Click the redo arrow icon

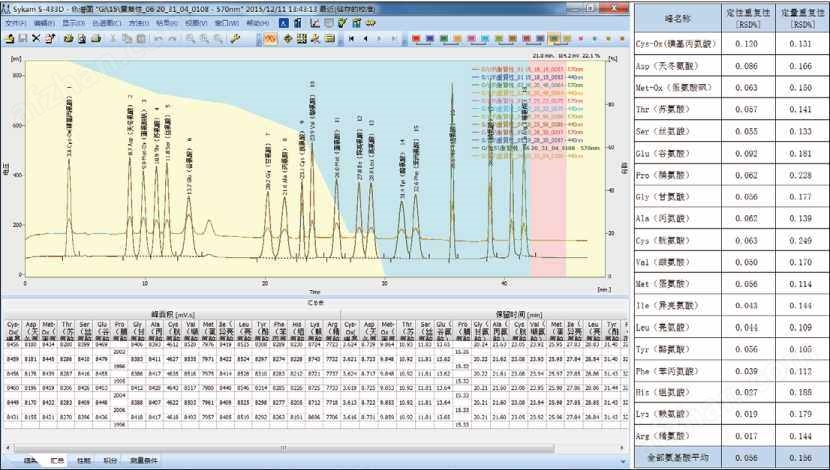coord(172,39)
